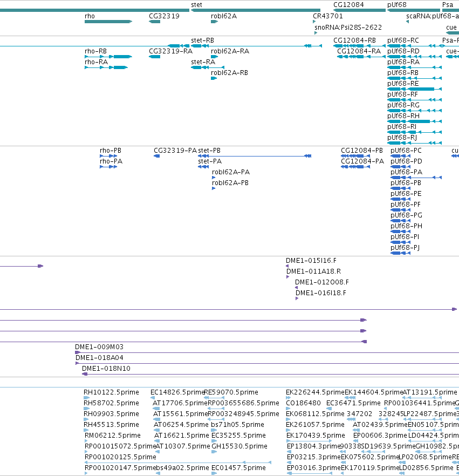
Task: Select the rho gene feature bar
Action: (108, 22)
